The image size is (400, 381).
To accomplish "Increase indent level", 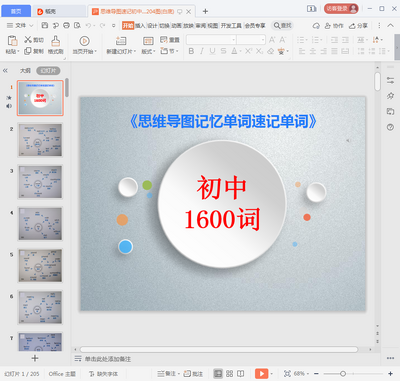I will click(x=345, y=40).
